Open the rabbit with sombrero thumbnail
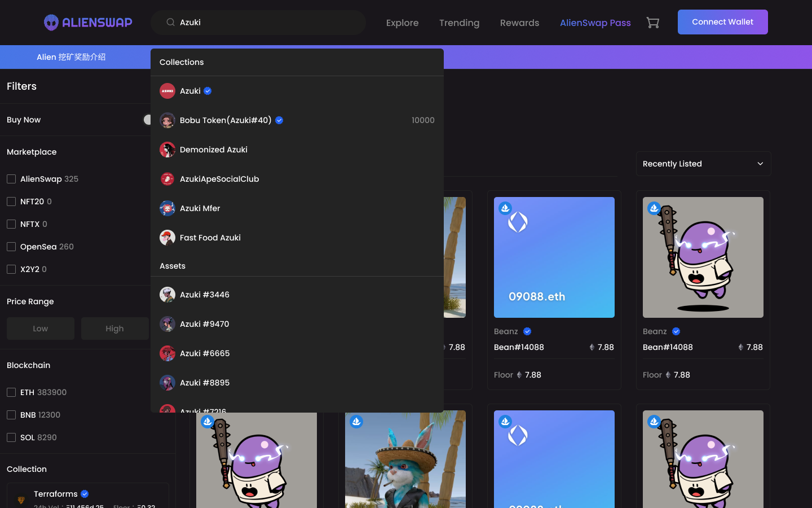The width and height of the screenshot is (812, 508). pyautogui.click(x=405, y=459)
